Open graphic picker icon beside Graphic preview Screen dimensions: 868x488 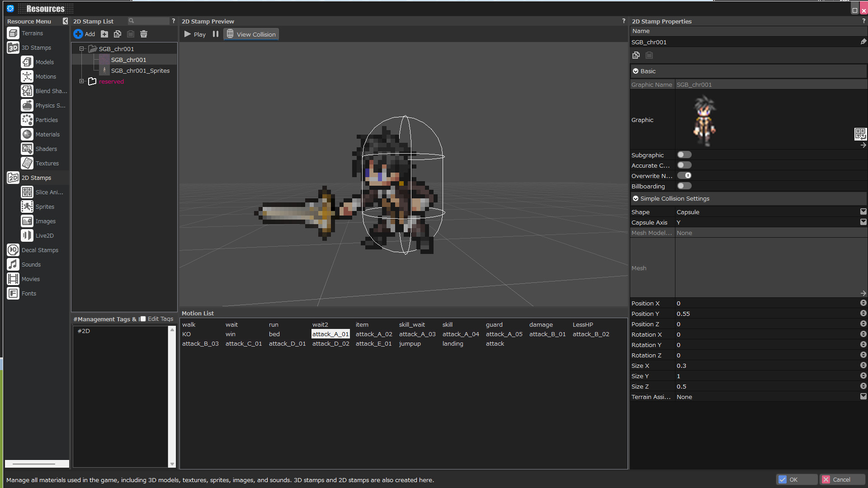click(860, 133)
